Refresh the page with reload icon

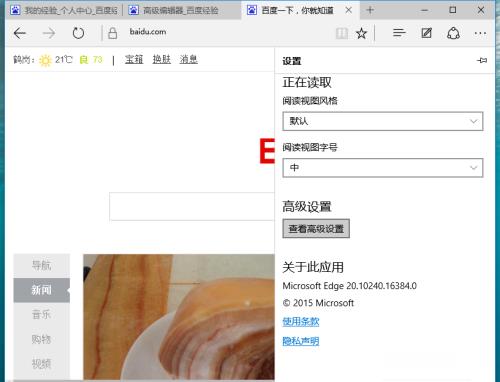click(x=78, y=33)
